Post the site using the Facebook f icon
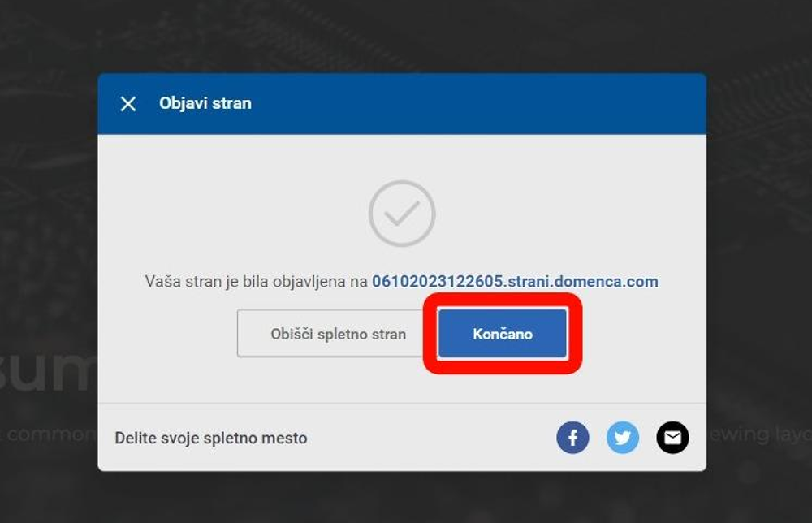 click(x=572, y=438)
